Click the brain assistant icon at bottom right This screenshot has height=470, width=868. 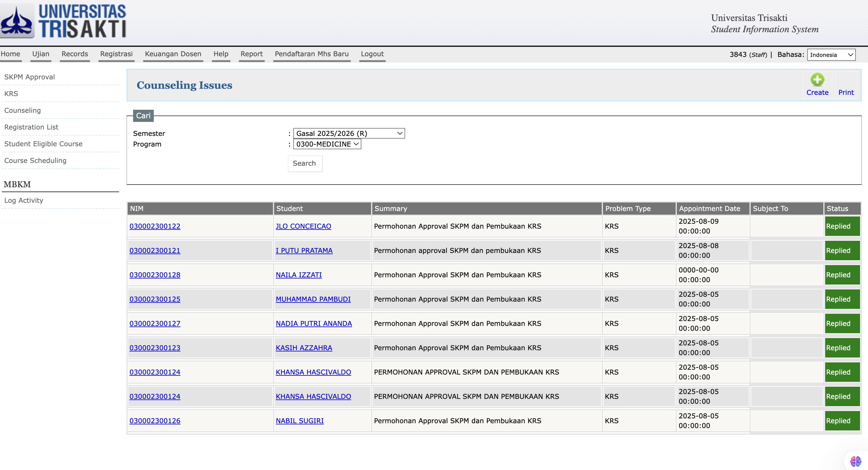tap(856, 461)
